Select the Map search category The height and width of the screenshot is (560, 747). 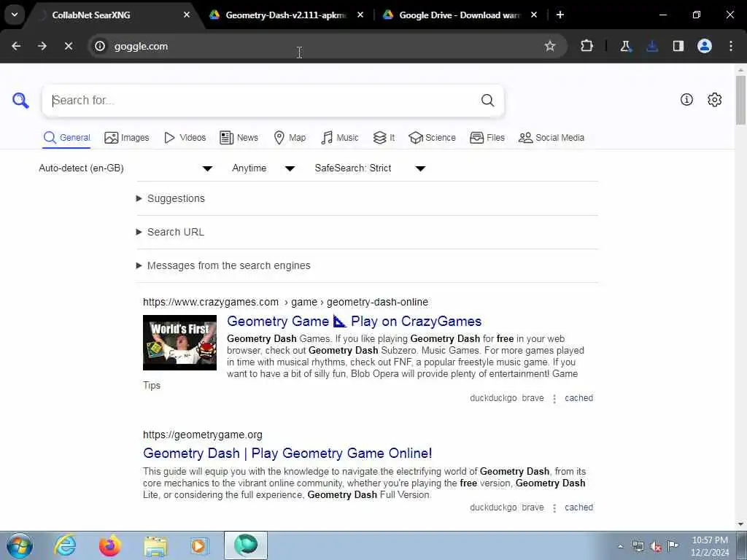(290, 138)
